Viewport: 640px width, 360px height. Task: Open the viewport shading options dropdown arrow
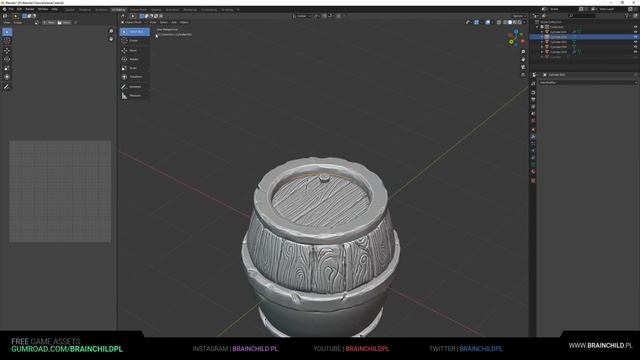point(524,22)
